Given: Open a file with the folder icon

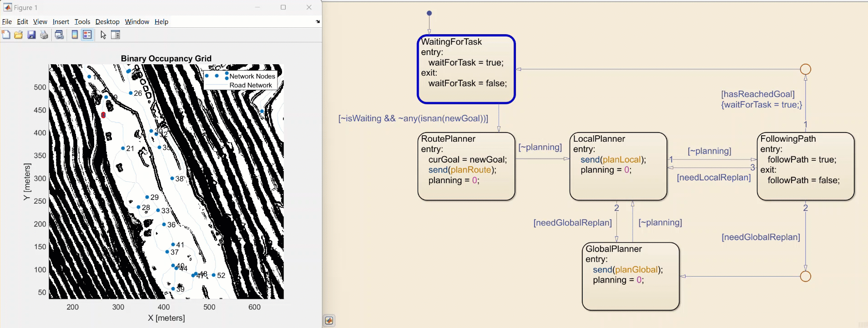Looking at the screenshot, I should tap(19, 35).
